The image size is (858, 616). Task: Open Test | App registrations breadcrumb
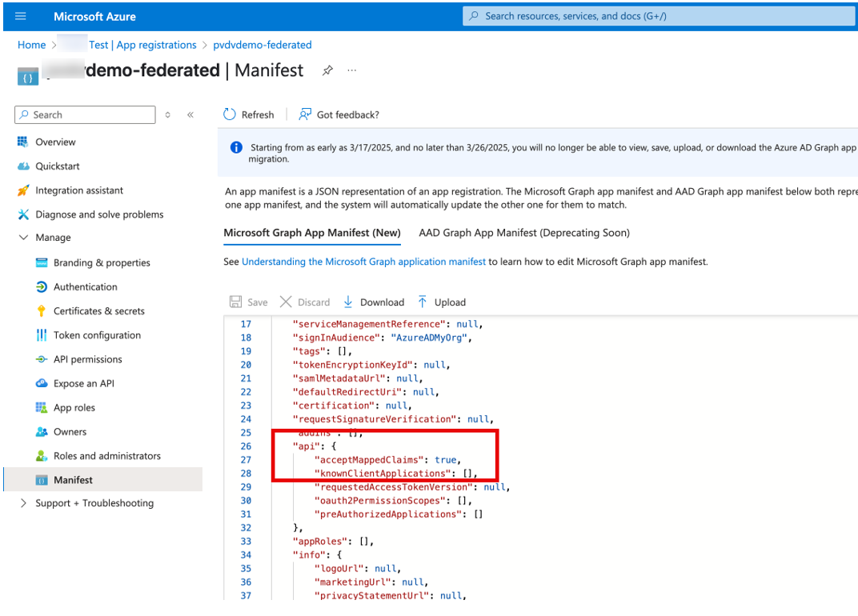coord(142,45)
